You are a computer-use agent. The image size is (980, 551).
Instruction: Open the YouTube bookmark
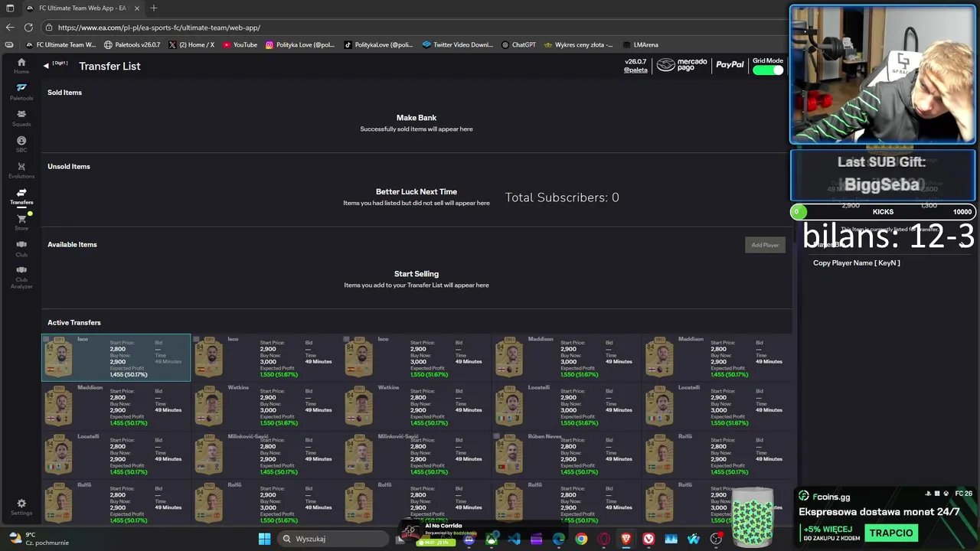tap(240, 44)
